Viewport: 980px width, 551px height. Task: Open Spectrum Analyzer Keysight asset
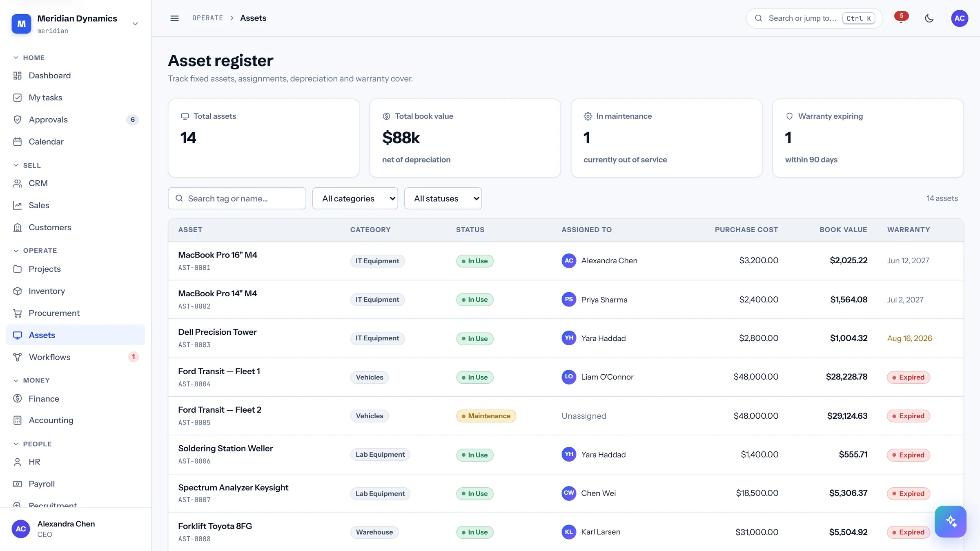tap(233, 487)
